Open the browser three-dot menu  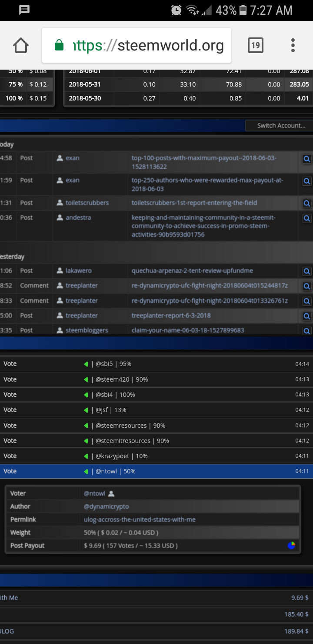pyautogui.click(x=293, y=45)
